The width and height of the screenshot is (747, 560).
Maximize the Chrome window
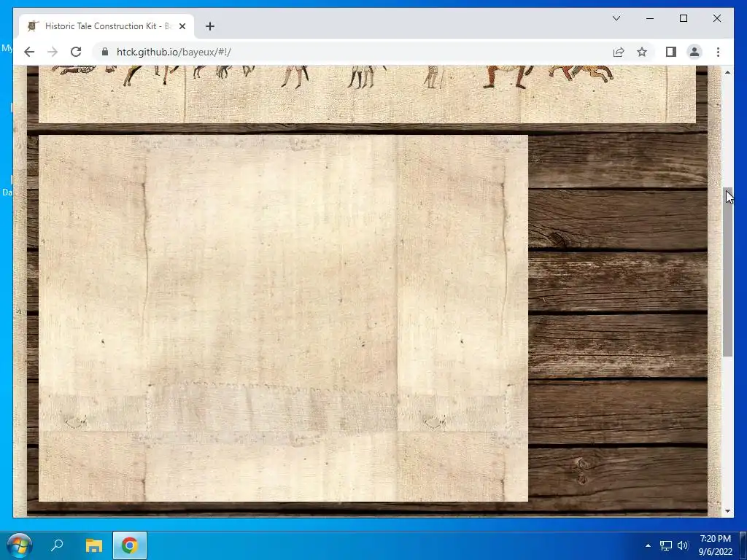pyautogui.click(x=683, y=18)
